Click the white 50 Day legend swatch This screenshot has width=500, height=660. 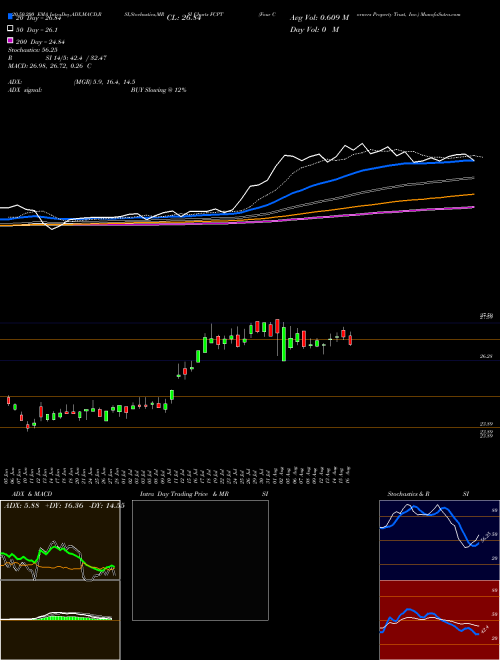coord(10,29)
